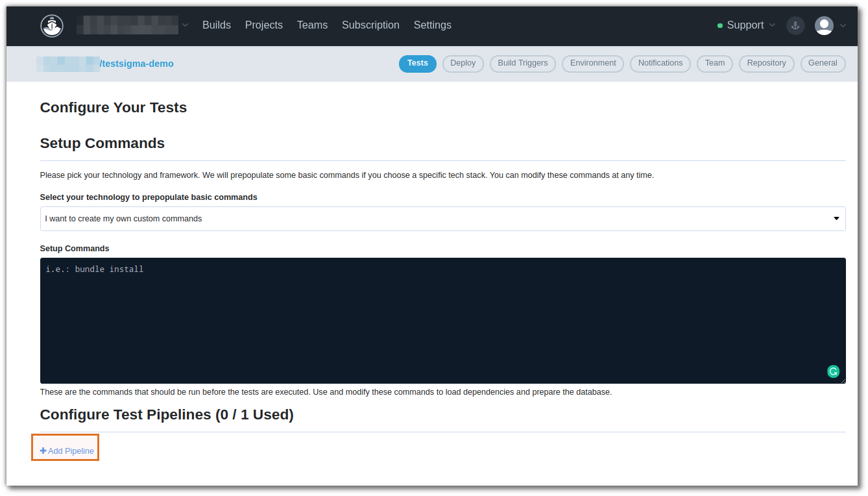Image resolution: width=868 pixels, height=496 pixels.
Task: Click the CodeShip anchor logo
Action: pyautogui.click(x=52, y=25)
